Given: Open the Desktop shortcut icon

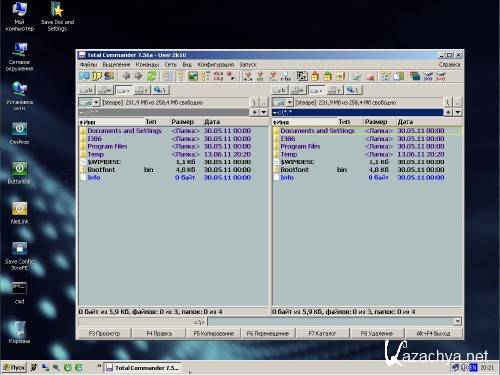Looking at the screenshot, I should 19,133.
